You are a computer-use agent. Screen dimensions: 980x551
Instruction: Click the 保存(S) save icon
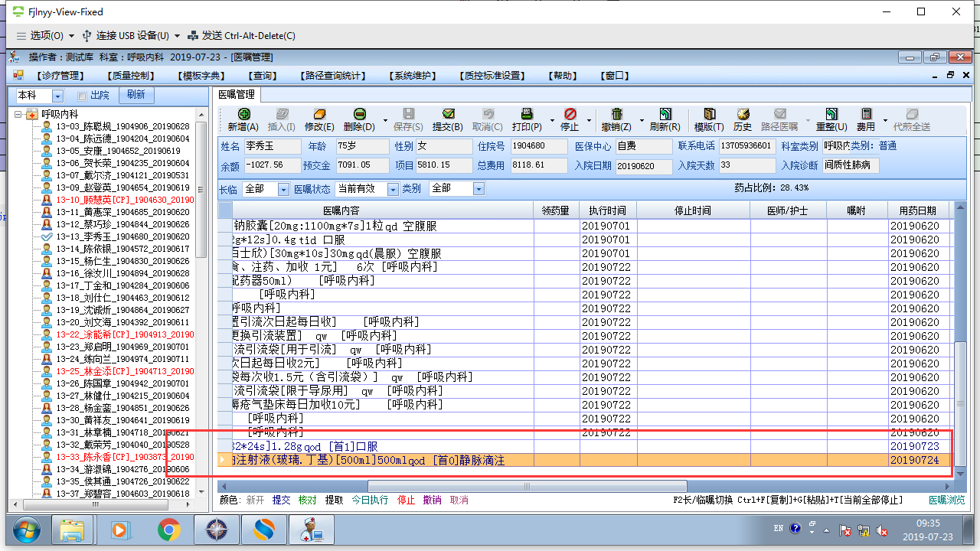pyautogui.click(x=408, y=114)
